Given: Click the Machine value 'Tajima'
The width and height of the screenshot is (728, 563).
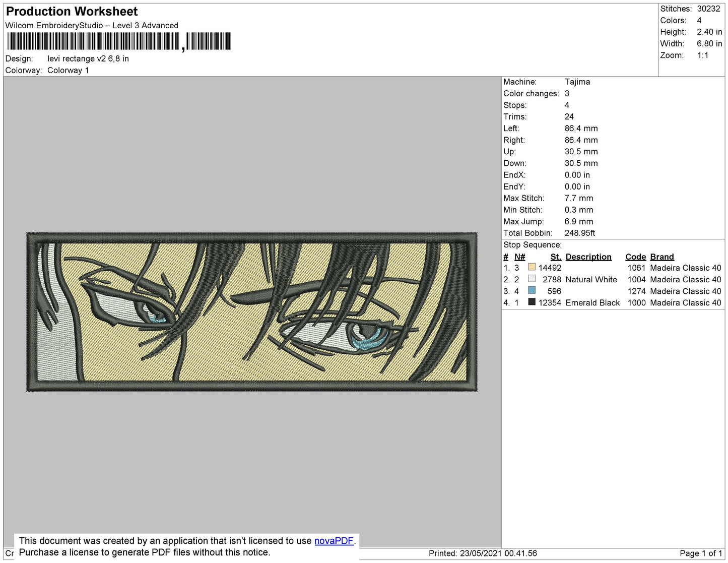Looking at the screenshot, I should pyautogui.click(x=577, y=82).
